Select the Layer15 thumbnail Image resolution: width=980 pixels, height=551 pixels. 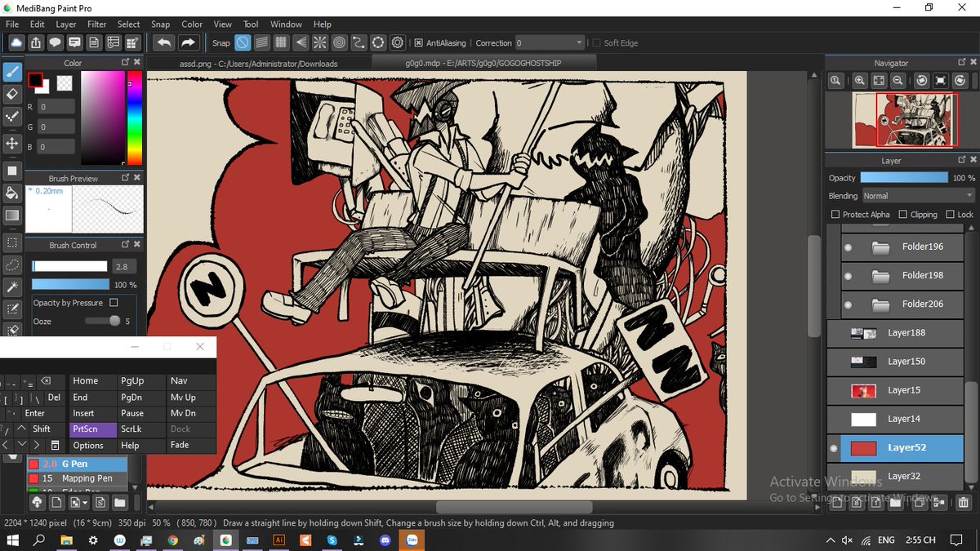pyautogui.click(x=863, y=390)
